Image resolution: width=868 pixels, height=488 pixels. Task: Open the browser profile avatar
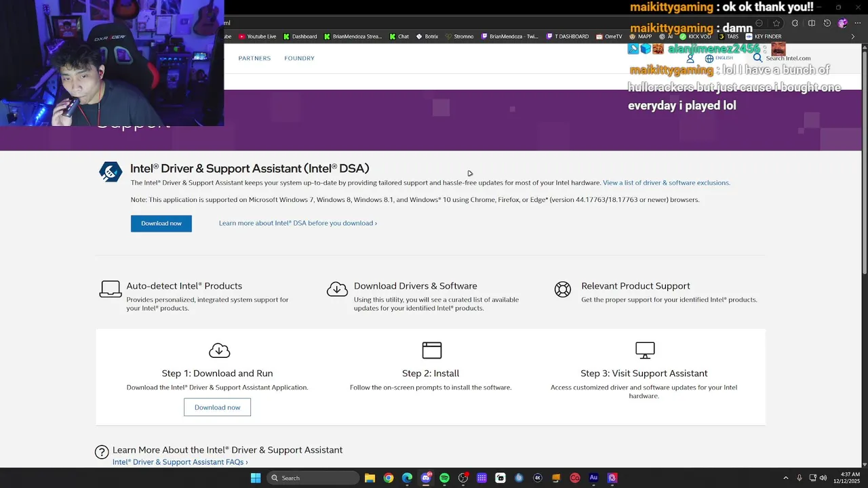click(x=843, y=23)
